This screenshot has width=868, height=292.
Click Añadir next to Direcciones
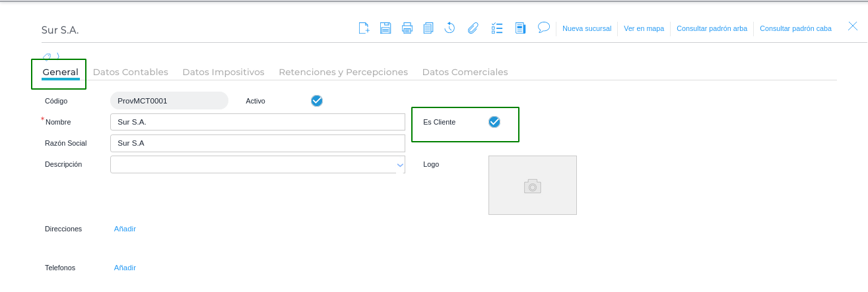click(x=125, y=229)
